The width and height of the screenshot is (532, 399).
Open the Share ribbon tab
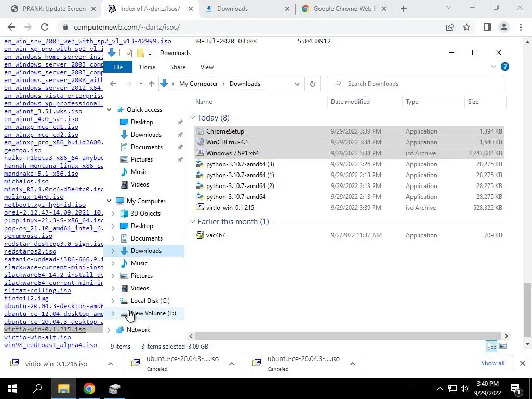(x=178, y=67)
